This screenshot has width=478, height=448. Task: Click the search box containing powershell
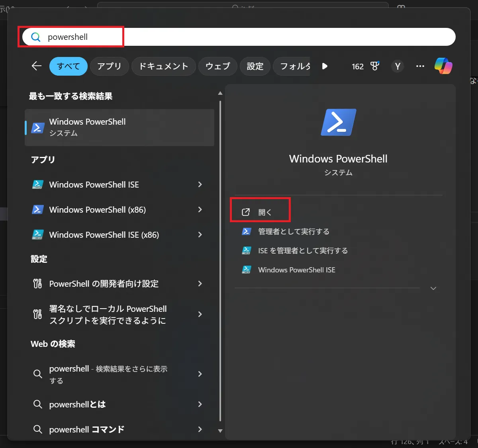click(x=239, y=37)
